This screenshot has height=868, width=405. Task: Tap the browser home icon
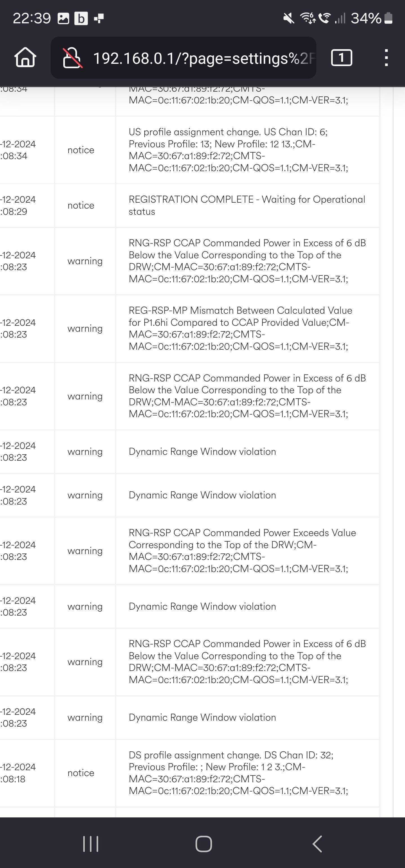[25, 57]
